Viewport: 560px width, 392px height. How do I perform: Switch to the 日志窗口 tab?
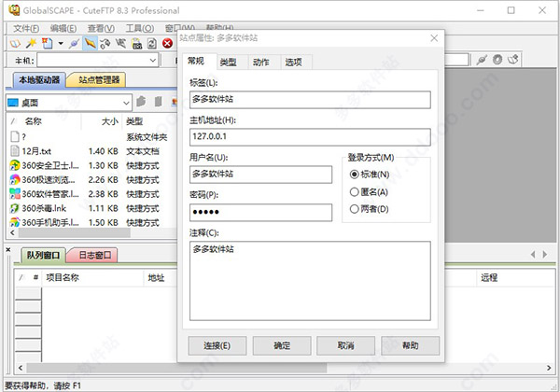click(94, 255)
